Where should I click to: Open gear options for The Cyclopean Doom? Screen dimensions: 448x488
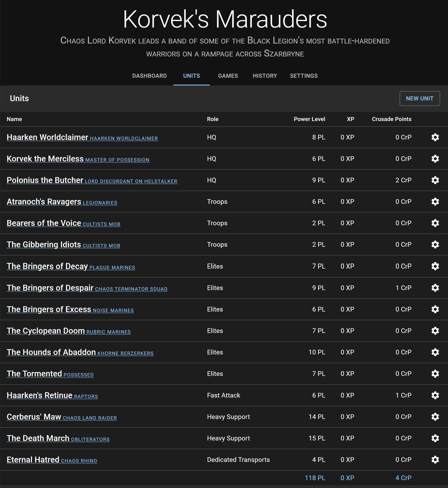(435, 331)
